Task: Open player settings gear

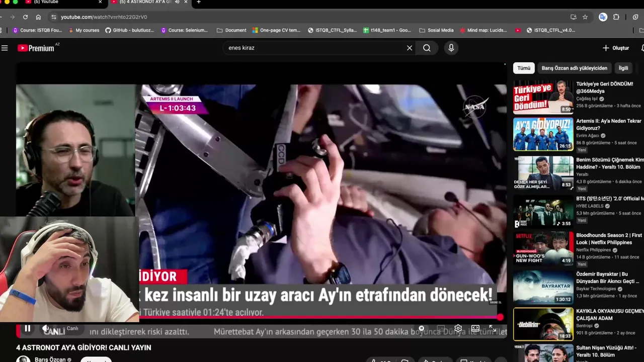Action: coord(458,328)
